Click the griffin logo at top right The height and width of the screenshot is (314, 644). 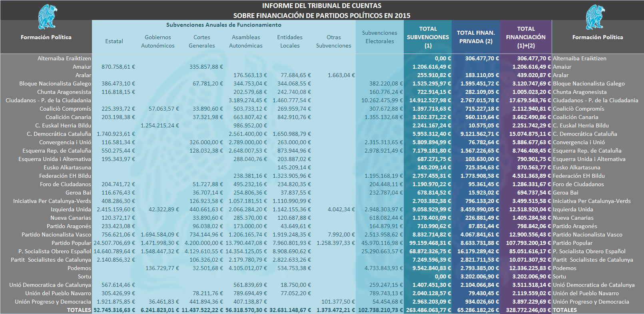tap(595, 17)
